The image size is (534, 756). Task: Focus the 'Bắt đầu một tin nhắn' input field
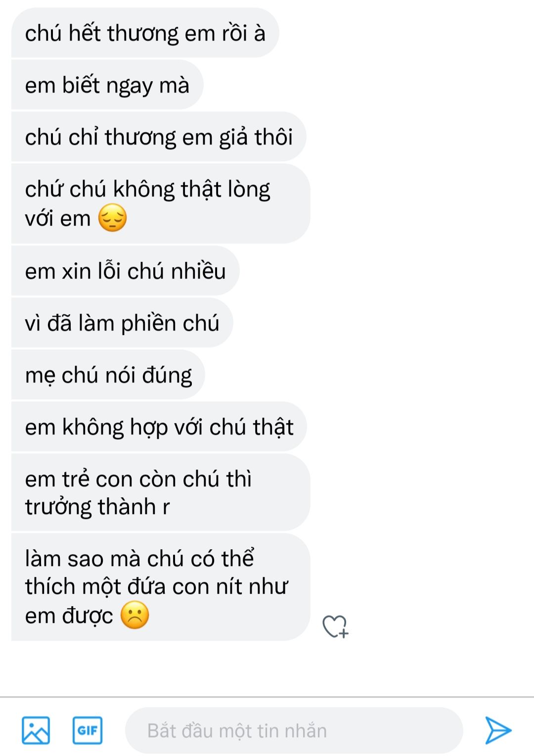[294, 730]
